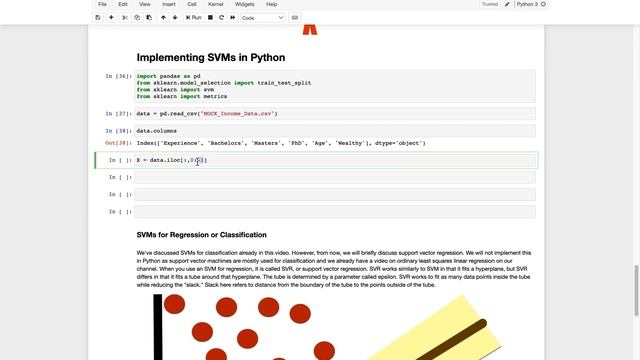Select the second empty code cell
640x360 pixels.
pos(335,194)
